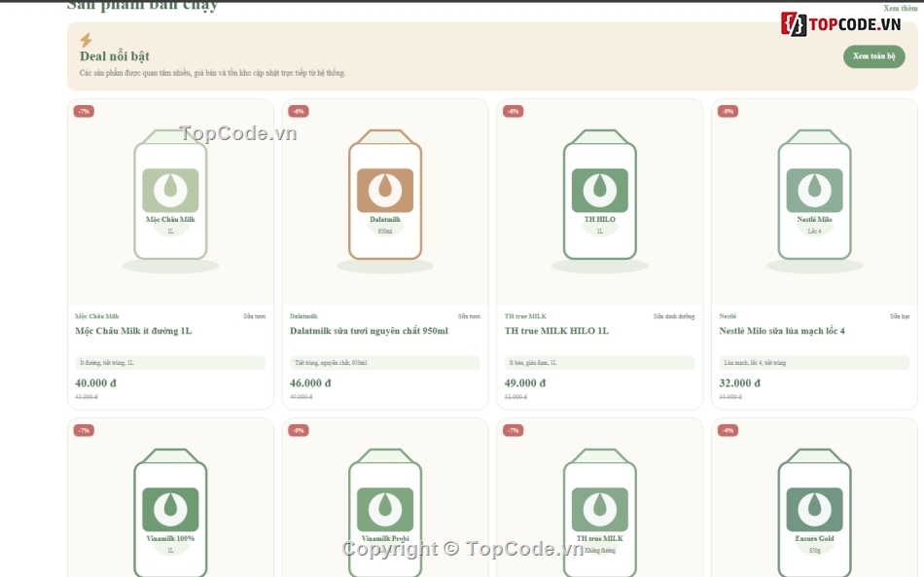Click the price '49.000 đ'
The image size is (924, 577).
525,383
